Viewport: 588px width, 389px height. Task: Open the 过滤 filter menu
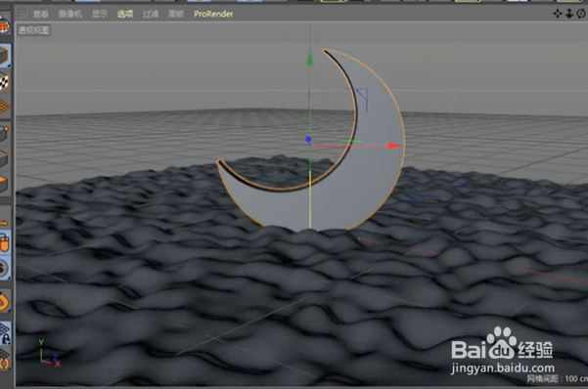[x=151, y=14]
